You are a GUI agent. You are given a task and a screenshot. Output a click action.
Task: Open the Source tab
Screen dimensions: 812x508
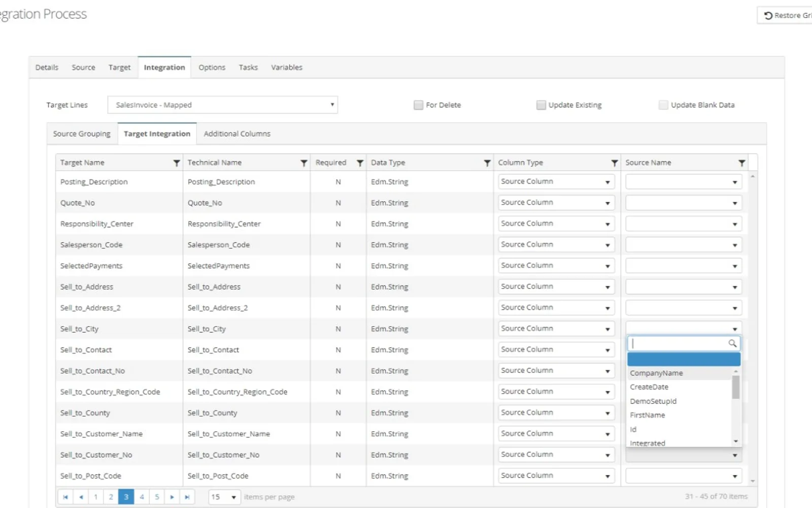click(83, 68)
